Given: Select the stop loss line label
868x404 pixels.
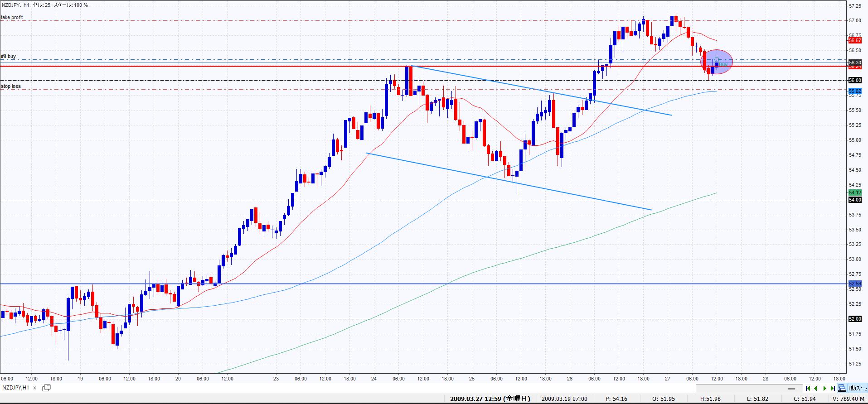Looking at the screenshot, I should tap(11, 86).
